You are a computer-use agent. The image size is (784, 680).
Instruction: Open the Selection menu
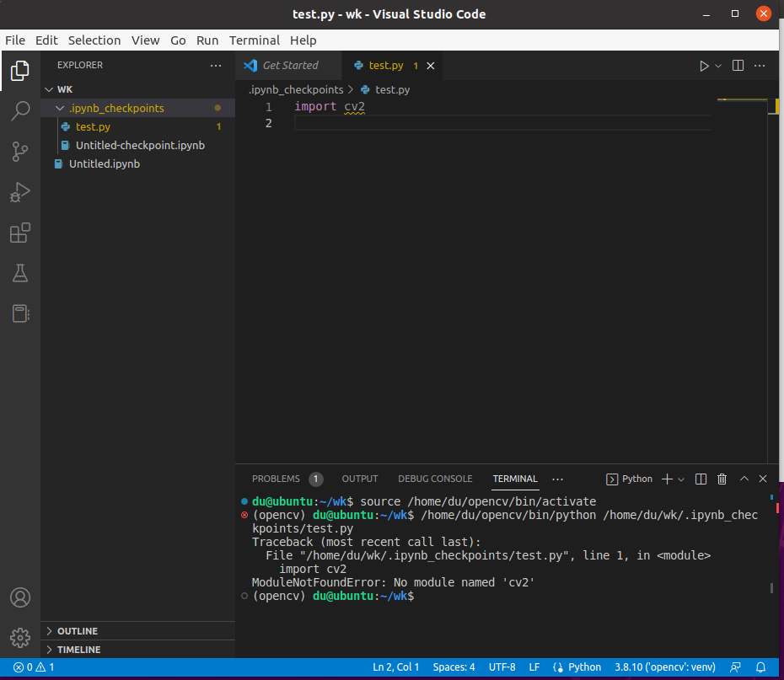(x=94, y=40)
